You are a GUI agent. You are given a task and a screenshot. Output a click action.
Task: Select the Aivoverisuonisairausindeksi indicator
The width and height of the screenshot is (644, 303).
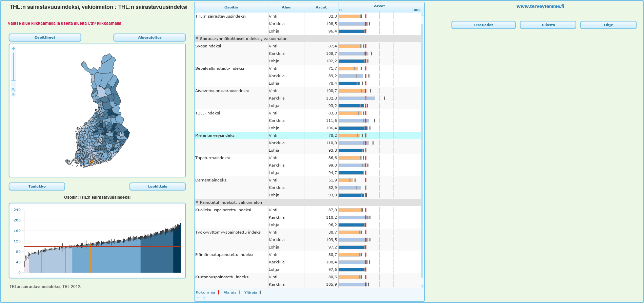click(222, 91)
